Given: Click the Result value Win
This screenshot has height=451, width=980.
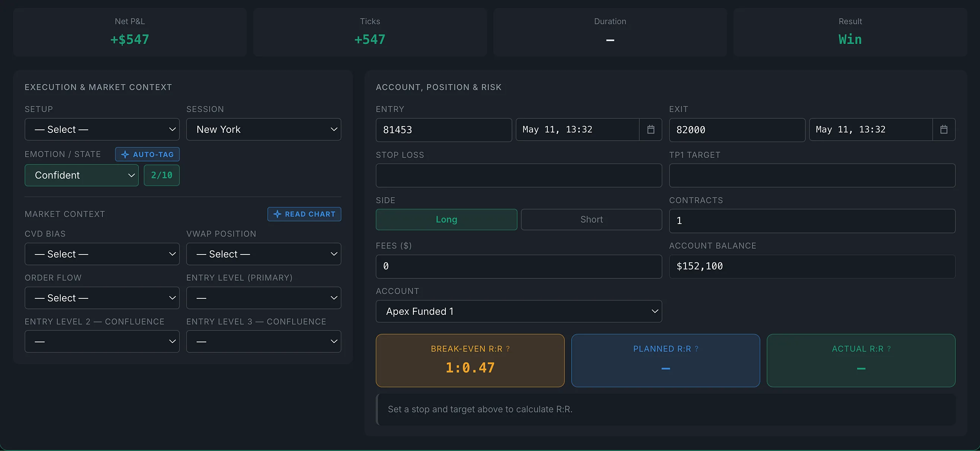Looking at the screenshot, I should click(850, 39).
